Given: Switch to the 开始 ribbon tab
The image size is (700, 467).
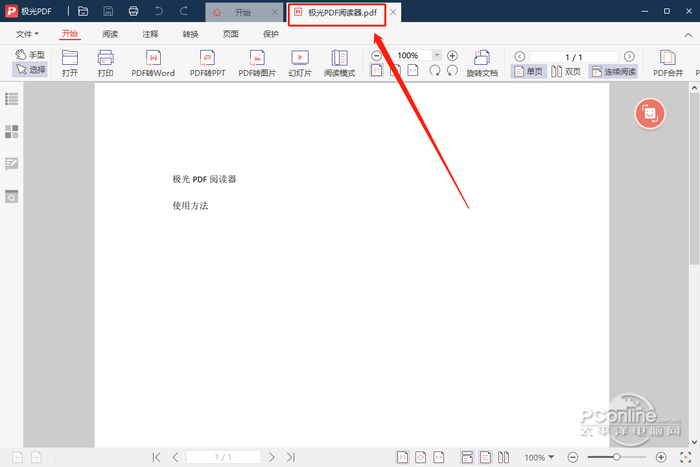Looking at the screenshot, I should pos(70,34).
